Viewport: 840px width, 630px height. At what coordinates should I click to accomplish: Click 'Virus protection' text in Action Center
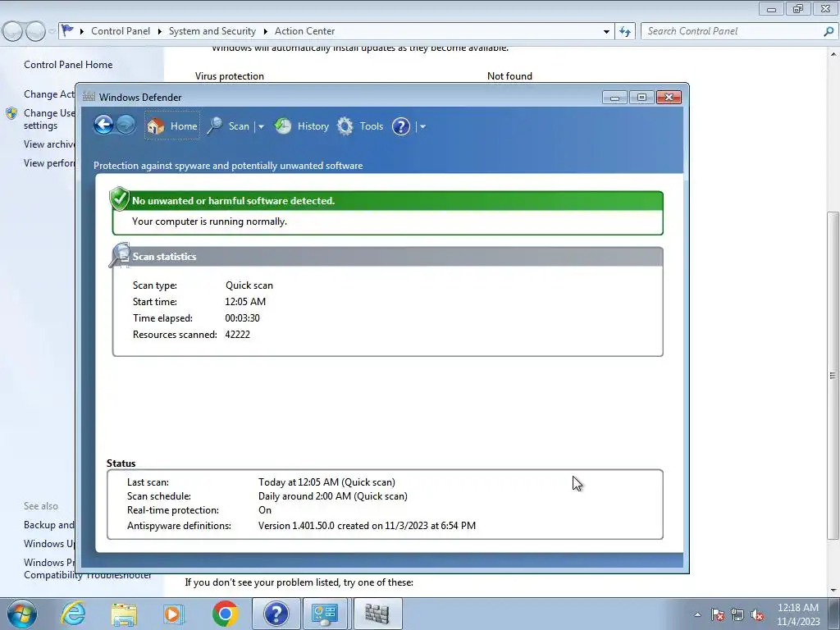pos(230,76)
